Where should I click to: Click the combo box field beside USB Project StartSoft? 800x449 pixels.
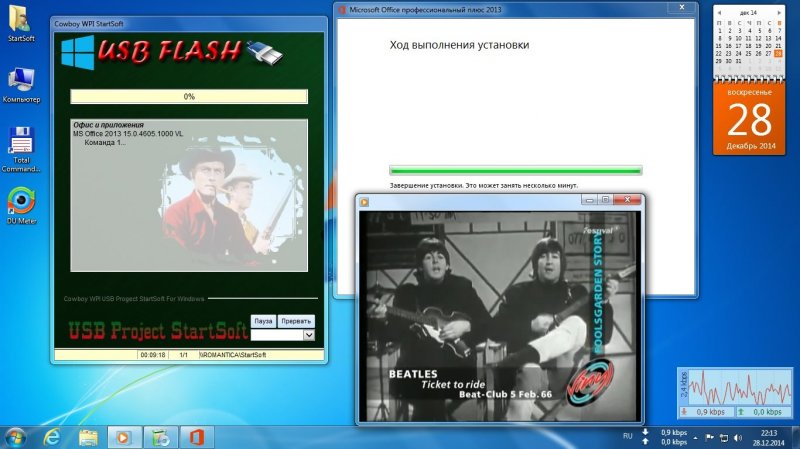point(277,335)
